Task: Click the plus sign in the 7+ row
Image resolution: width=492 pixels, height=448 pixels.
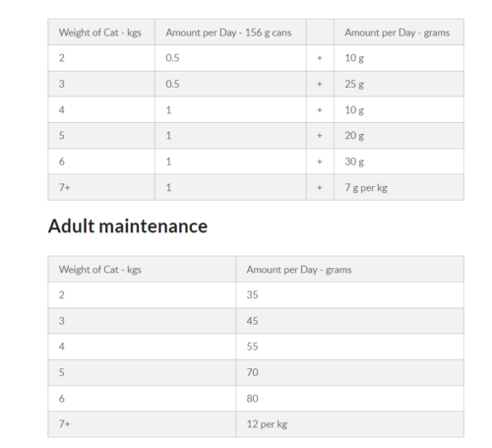Action: (320, 187)
